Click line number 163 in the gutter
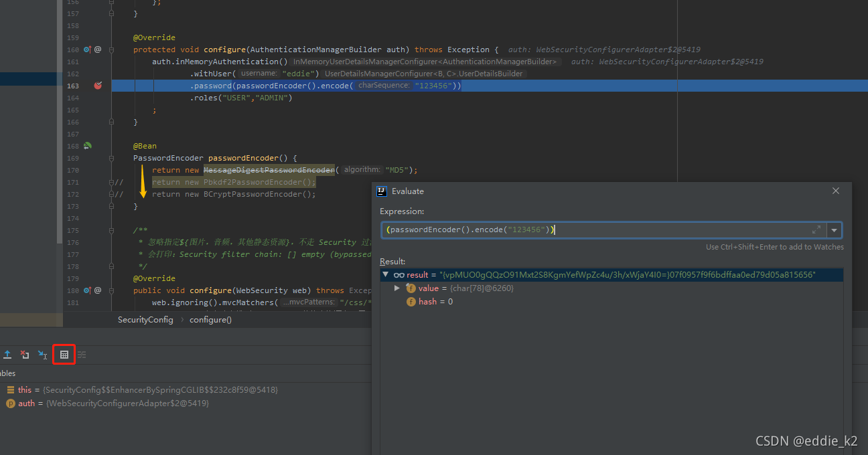The image size is (868, 455). click(72, 86)
